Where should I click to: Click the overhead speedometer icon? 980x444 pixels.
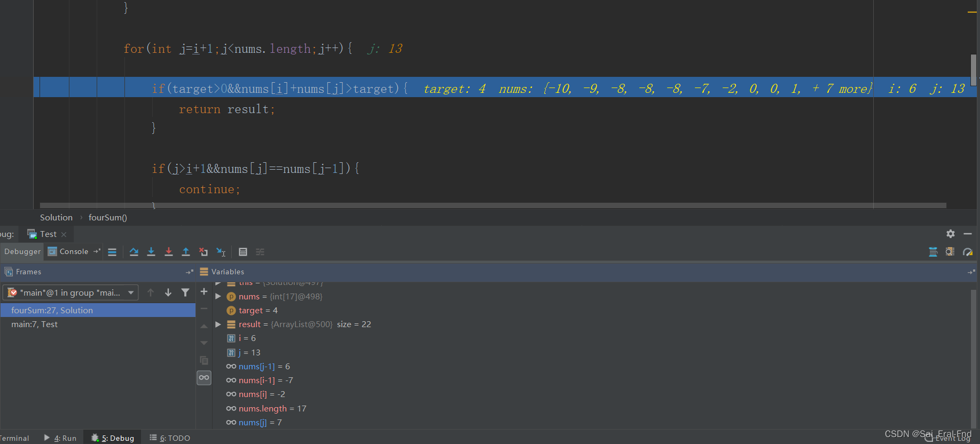968,252
